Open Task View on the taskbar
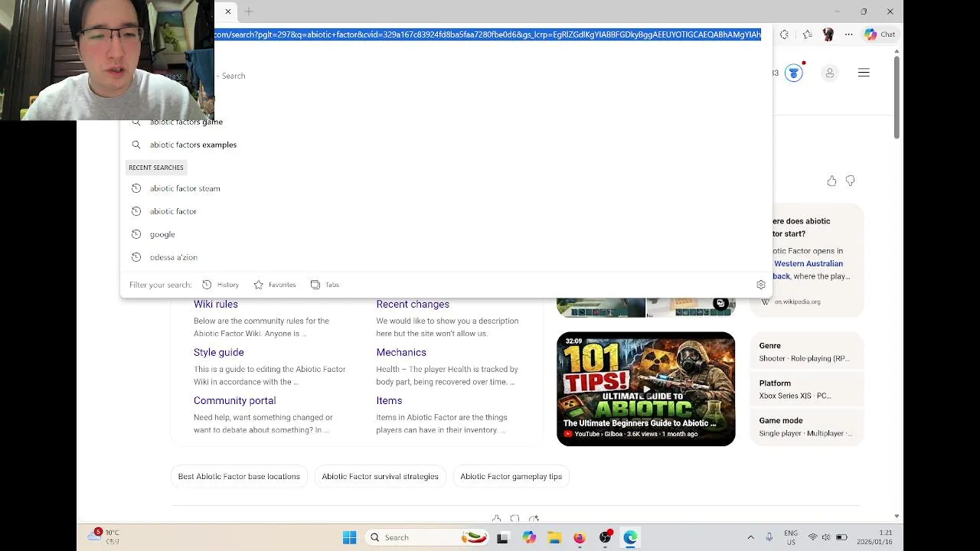This screenshot has width=980, height=551. 502,537
